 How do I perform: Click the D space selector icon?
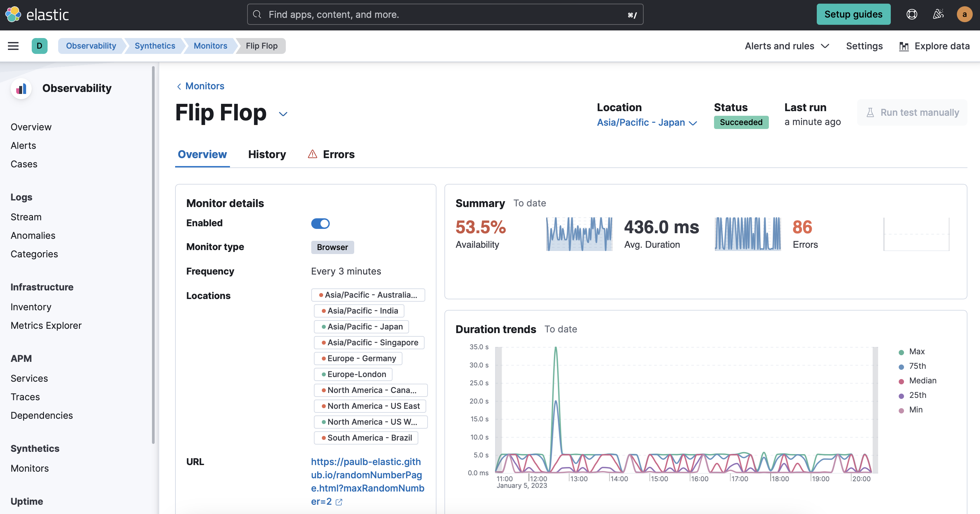39,46
